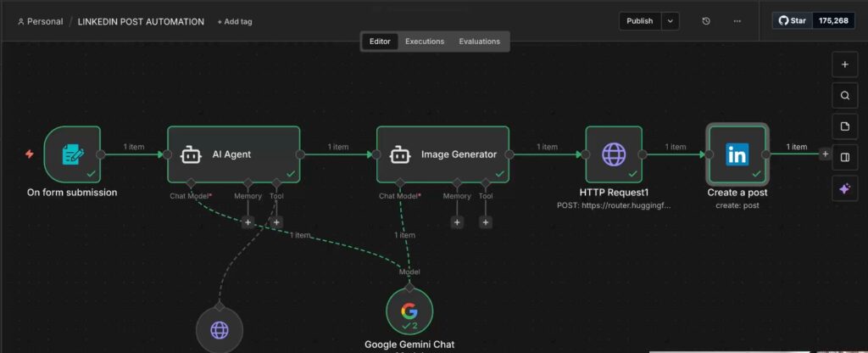The height and width of the screenshot is (353, 868).
Task: Select the Google Gemini Chat model node
Action: pos(409,310)
